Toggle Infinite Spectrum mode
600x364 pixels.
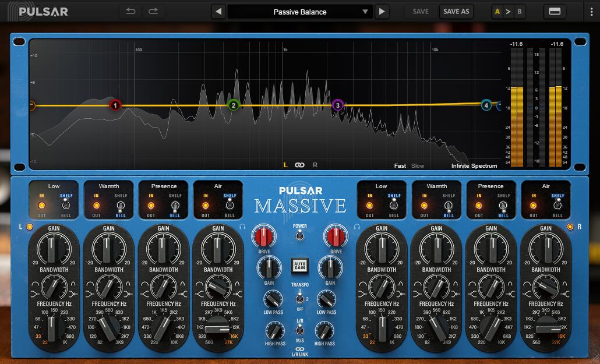[474, 166]
